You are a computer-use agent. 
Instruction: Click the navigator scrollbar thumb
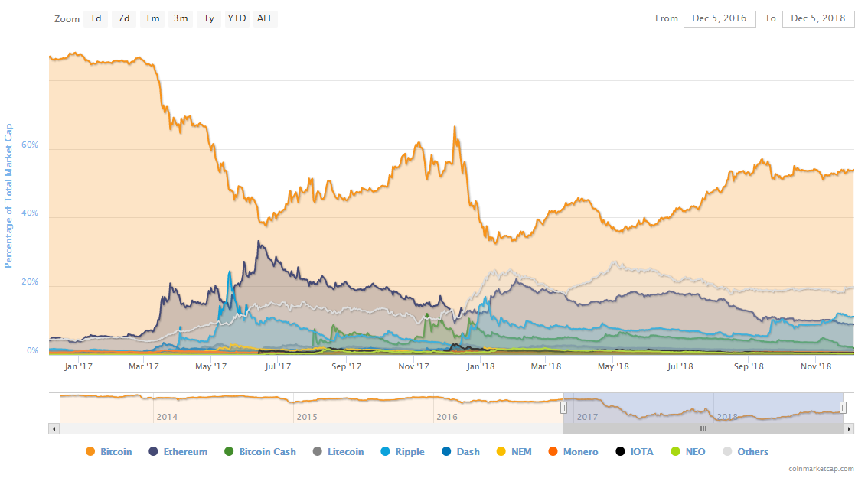point(703,429)
